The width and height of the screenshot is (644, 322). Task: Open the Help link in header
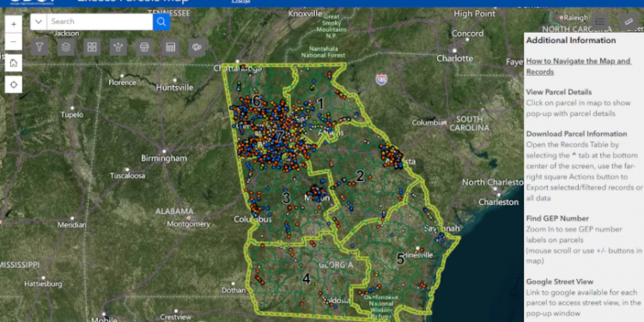(240, 1)
